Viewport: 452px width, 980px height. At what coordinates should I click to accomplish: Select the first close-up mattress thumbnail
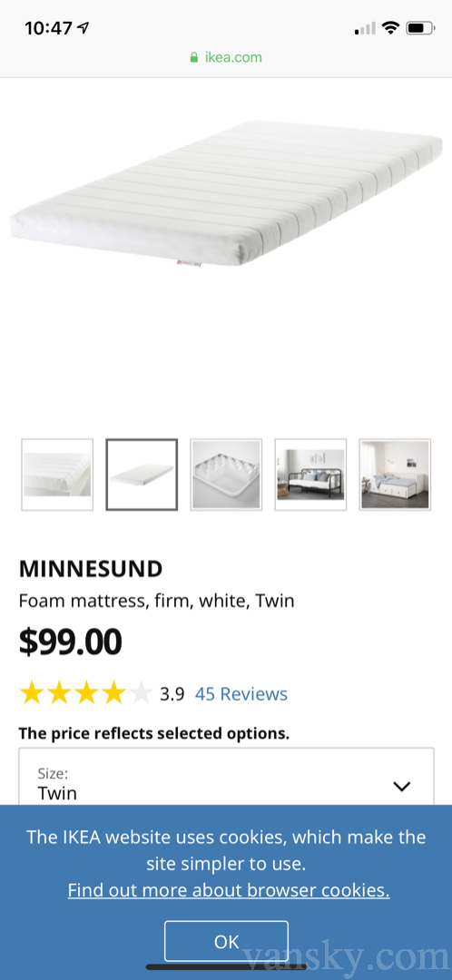(57, 475)
